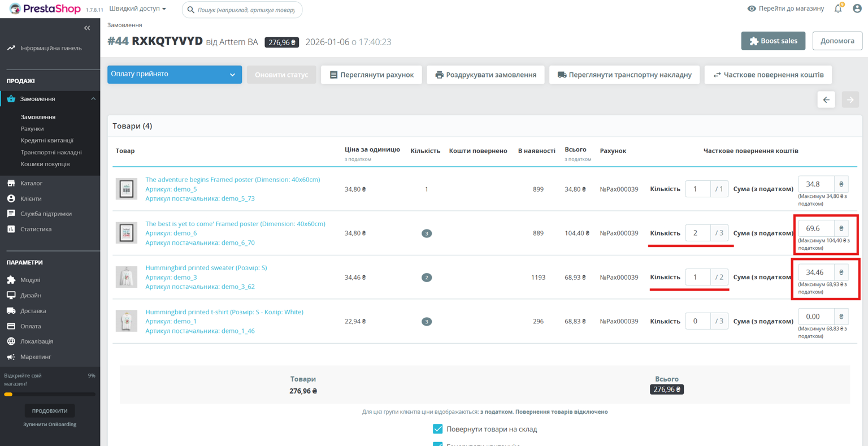Image resolution: width=868 pixels, height=446 pixels.
Task: Click the onboarding progress bar
Action: click(50, 395)
